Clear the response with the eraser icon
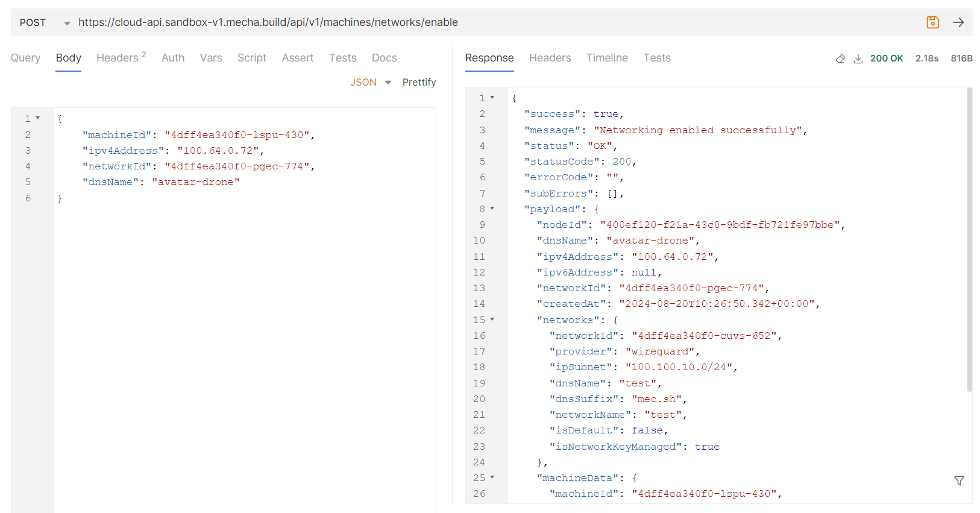This screenshot has height=513, width=980. click(x=840, y=58)
